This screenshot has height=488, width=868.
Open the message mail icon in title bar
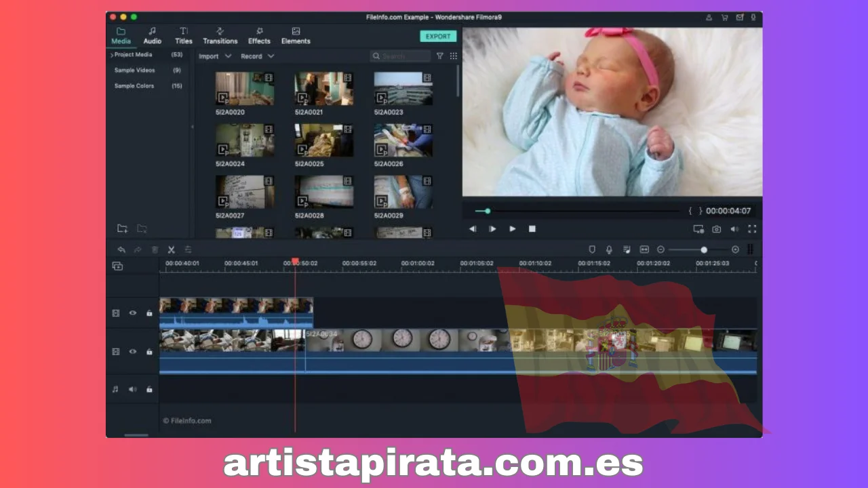740,17
